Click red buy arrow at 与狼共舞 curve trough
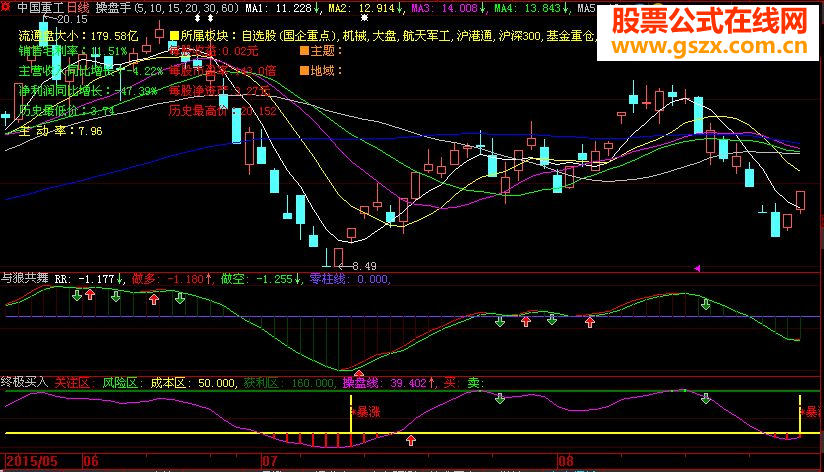Image resolution: width=824 pixels, height=472 pixels. point(358,373)
